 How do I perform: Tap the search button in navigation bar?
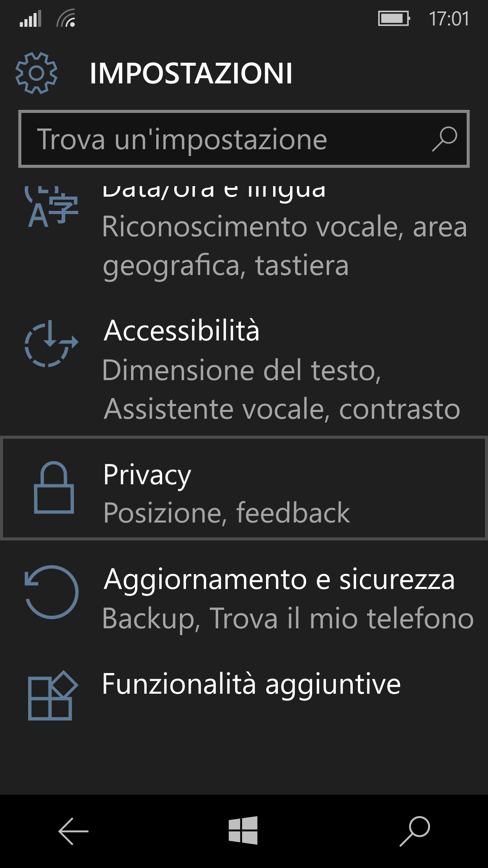415,831
